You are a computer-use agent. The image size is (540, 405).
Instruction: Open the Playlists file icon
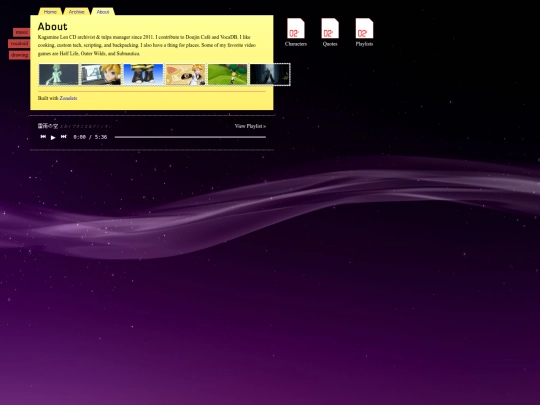pos(364,32)
